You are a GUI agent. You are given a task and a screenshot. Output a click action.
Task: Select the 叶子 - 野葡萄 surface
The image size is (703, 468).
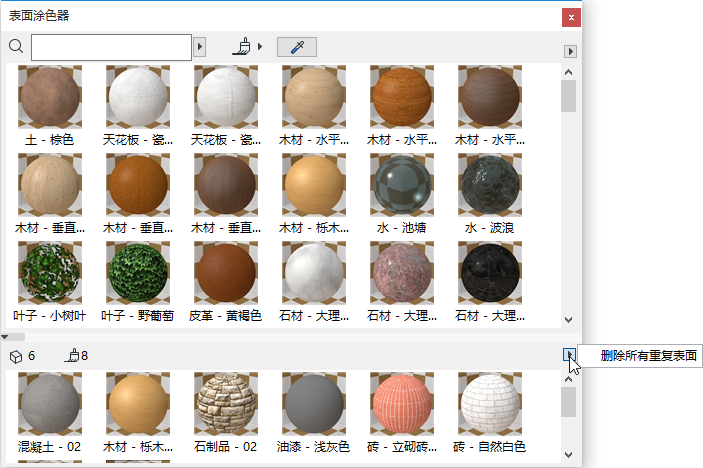coord(137,273)
